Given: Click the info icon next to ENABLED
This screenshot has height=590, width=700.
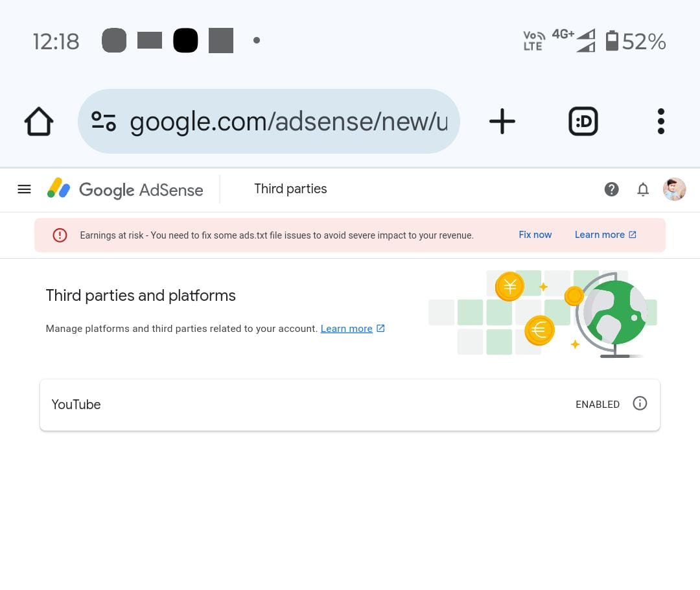Looking at the screenshot, I should (640, 404).
